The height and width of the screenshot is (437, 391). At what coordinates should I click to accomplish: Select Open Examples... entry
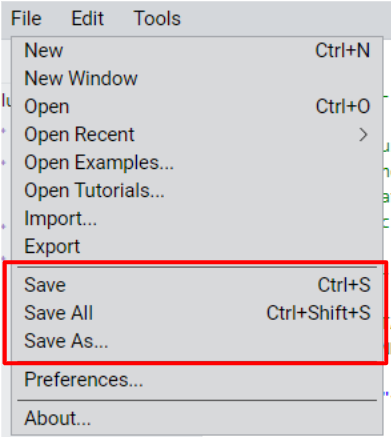coord(197,163)
